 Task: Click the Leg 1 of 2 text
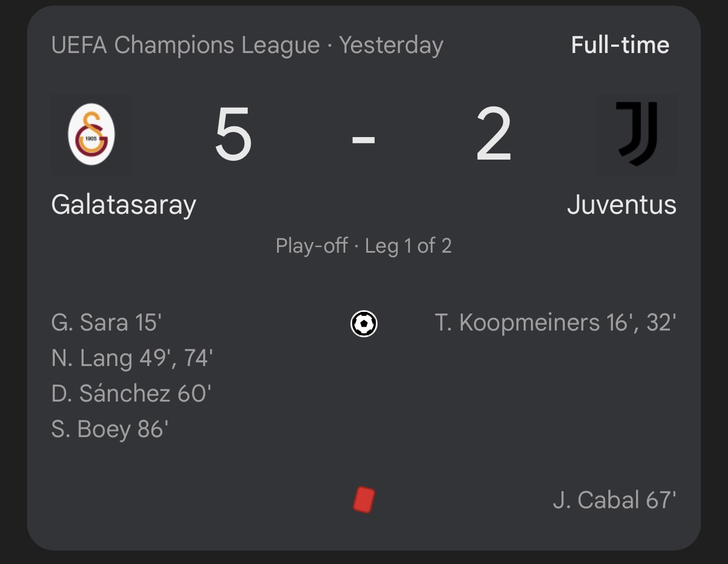[x=408, y=246]
